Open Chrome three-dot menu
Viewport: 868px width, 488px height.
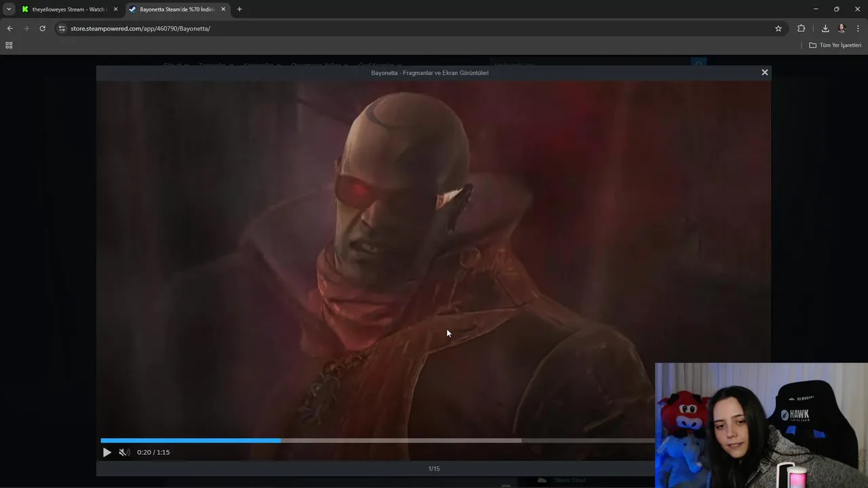pyautogui.click(x=859, y=28)
